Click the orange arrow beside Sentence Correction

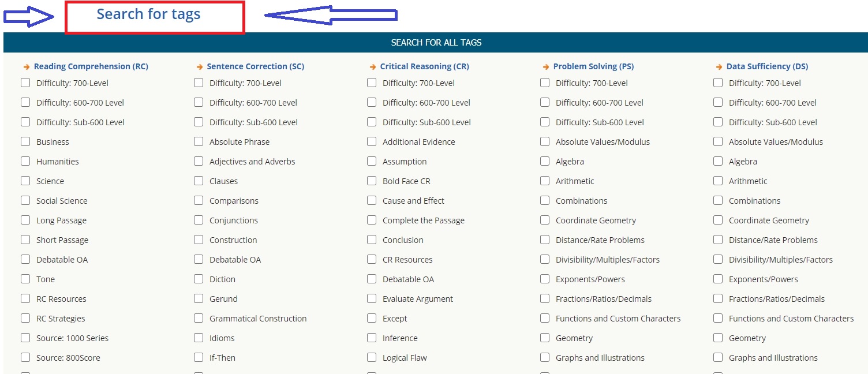click(x=199, y=67)
